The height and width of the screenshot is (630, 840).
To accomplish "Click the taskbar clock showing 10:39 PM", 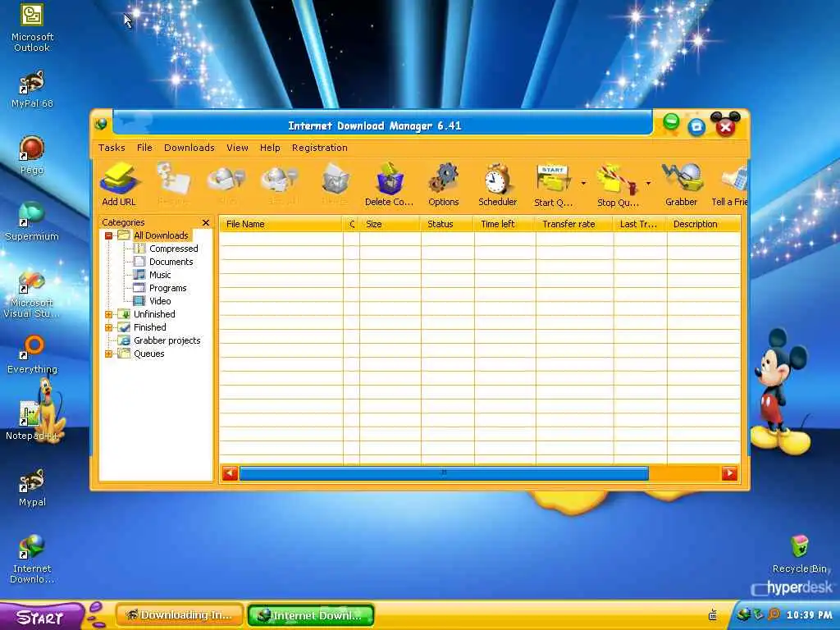I will [x=810, y=614].
